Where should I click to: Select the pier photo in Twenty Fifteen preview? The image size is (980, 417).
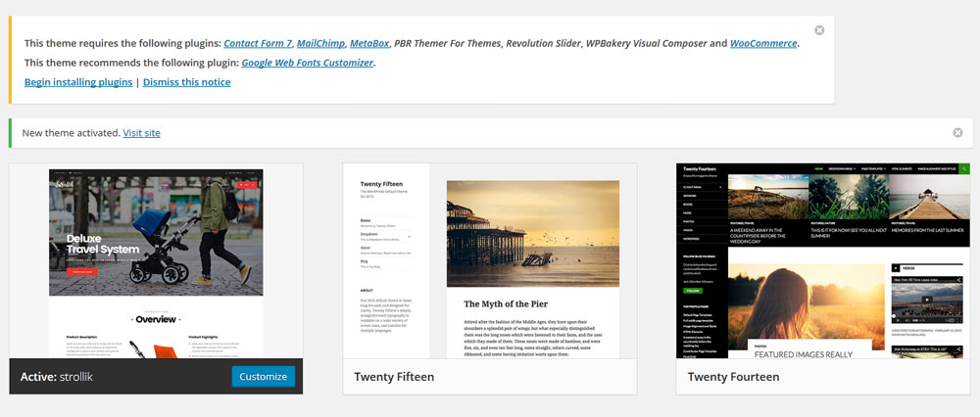click(x=532, y=233)
